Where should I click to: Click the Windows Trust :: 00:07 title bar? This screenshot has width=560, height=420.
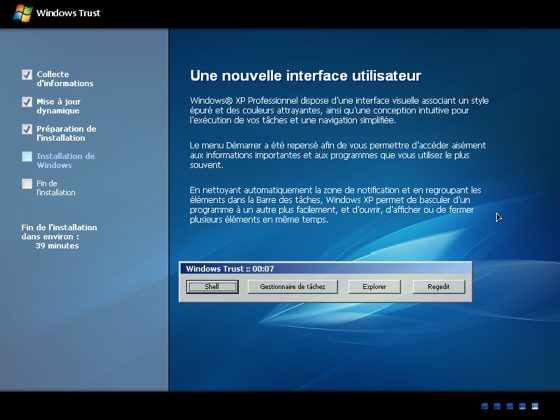[325, 269]
